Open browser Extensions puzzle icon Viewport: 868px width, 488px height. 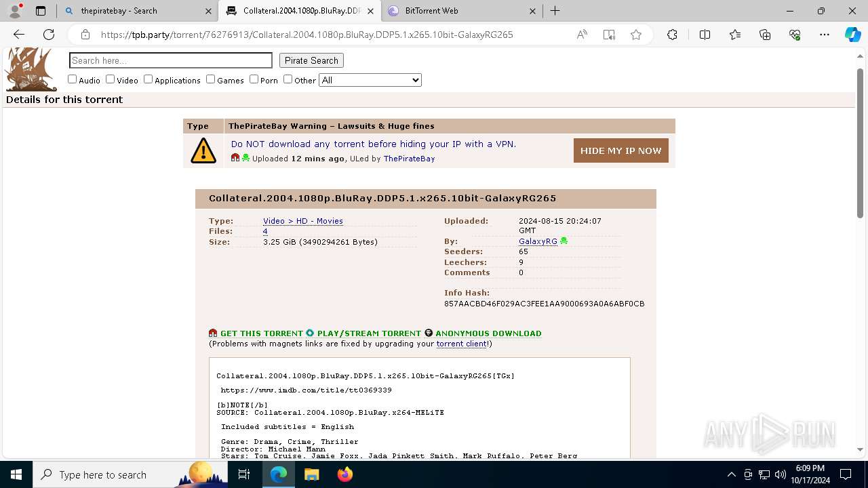tap(672, 35)
